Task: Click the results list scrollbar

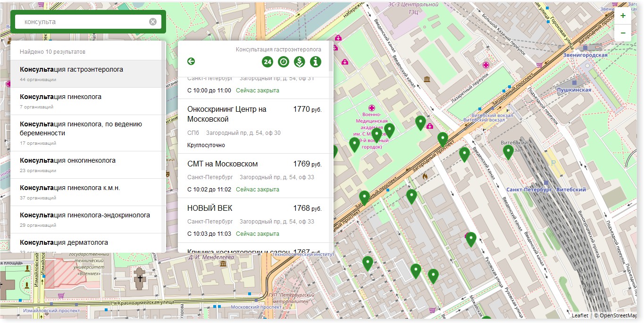Action: [x=164, y=106]
